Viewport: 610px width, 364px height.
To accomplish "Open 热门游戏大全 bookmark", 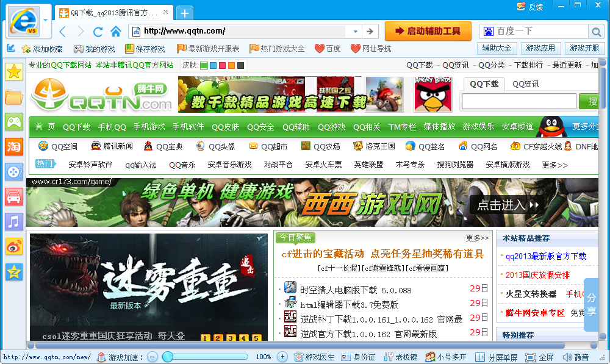I will click(276, 49).
